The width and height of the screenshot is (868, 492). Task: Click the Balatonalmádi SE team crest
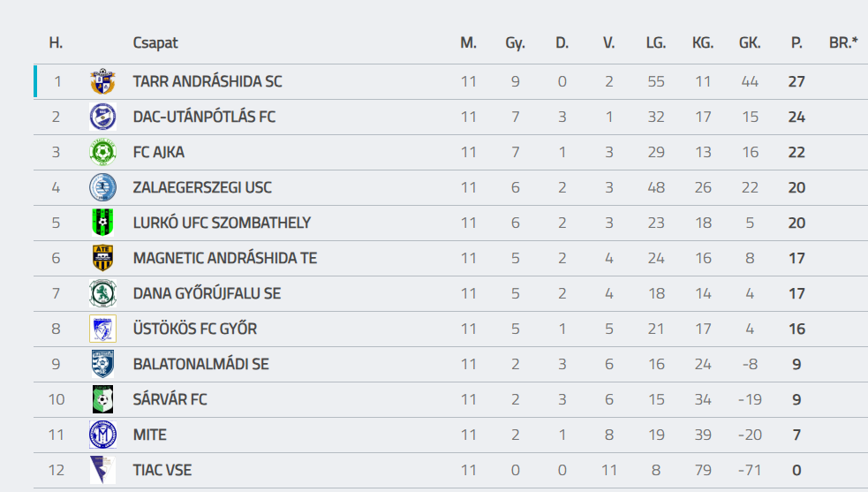[x=102, y=364]
